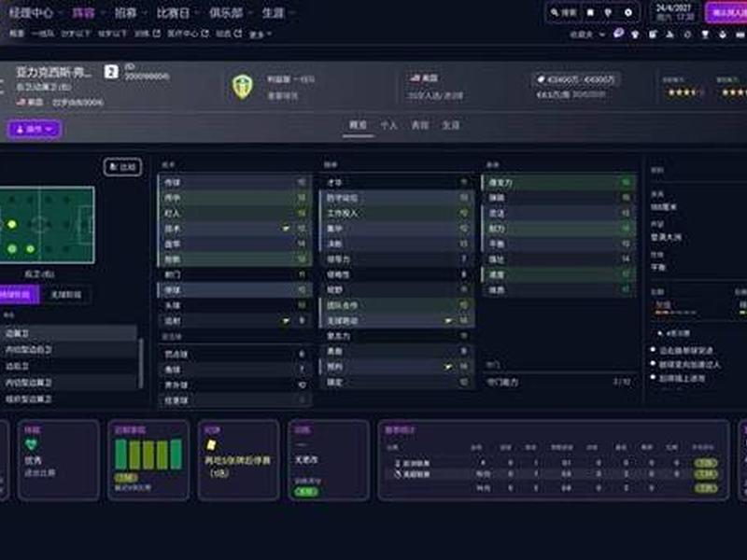Image resolution: width=747 pixels, height=560 pixels.
Task: Click the date and time display 24/4/2027
Action: click(x=673, y=12)
